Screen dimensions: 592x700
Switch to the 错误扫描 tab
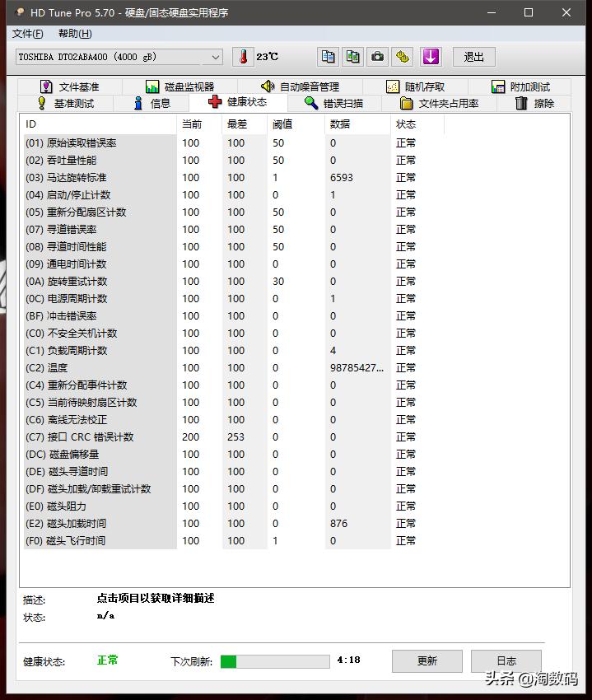tap(334, 104)
